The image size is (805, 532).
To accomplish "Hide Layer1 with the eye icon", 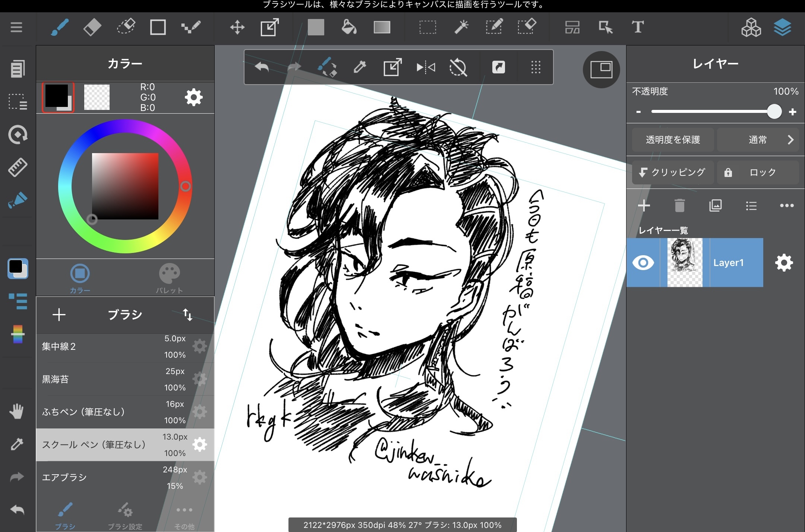I will click(x=643, y=263).
